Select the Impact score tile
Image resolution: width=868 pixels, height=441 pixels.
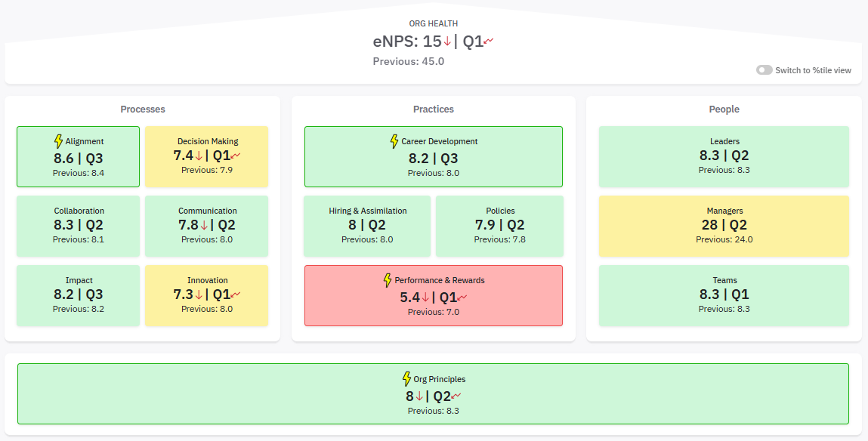(x=79, y=295)
